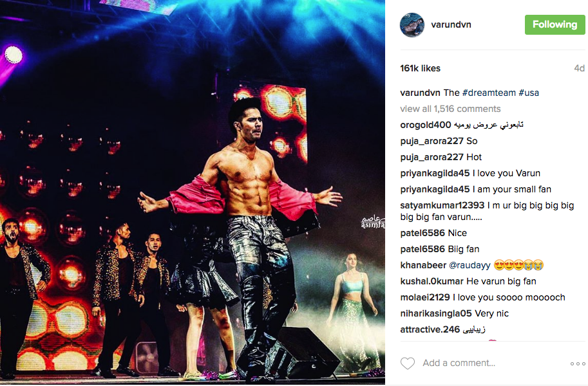Open the varundvn username in the caption
Viewport: 588px width, 386px height.
pyautogui.click(x=420, y=93)
